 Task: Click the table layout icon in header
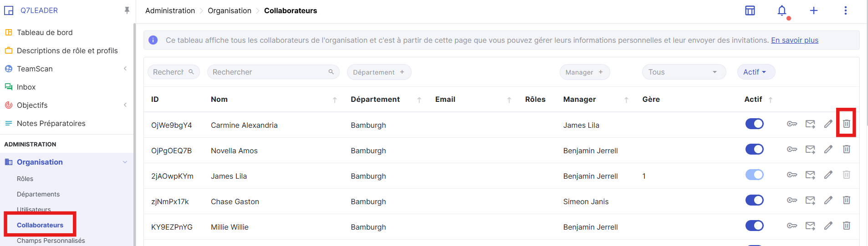coord(750,10)
